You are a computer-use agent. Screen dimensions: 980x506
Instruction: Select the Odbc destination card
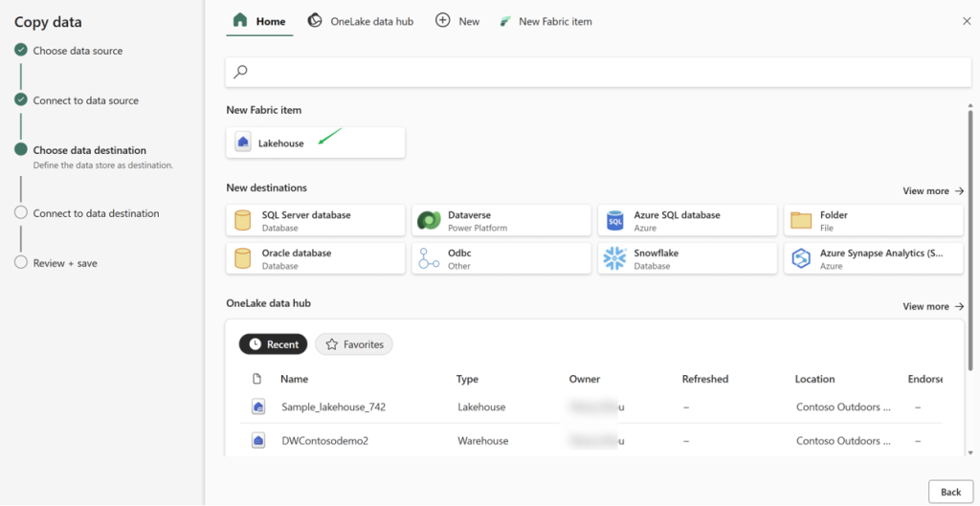pyautogui.click(x=501, y=258)
